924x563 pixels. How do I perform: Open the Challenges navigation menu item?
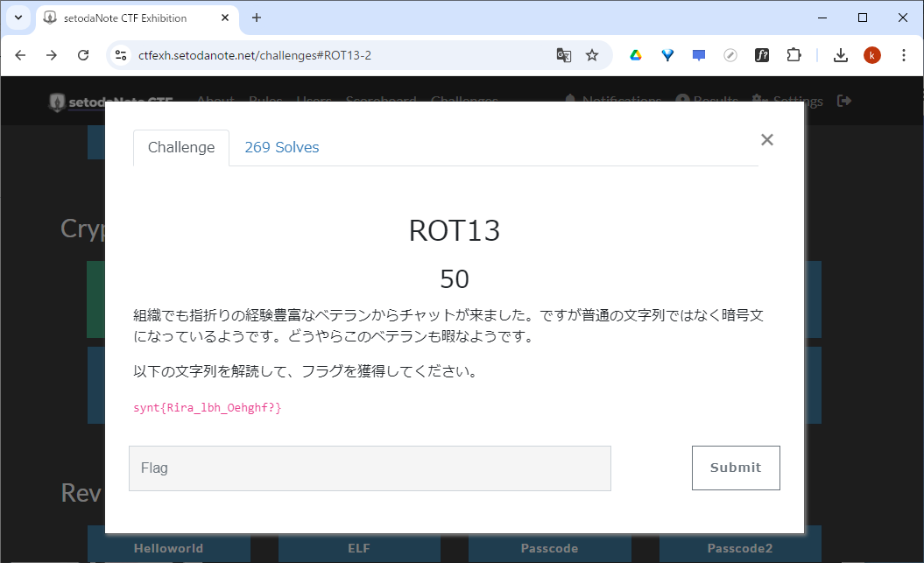click(x=464, y=100)
